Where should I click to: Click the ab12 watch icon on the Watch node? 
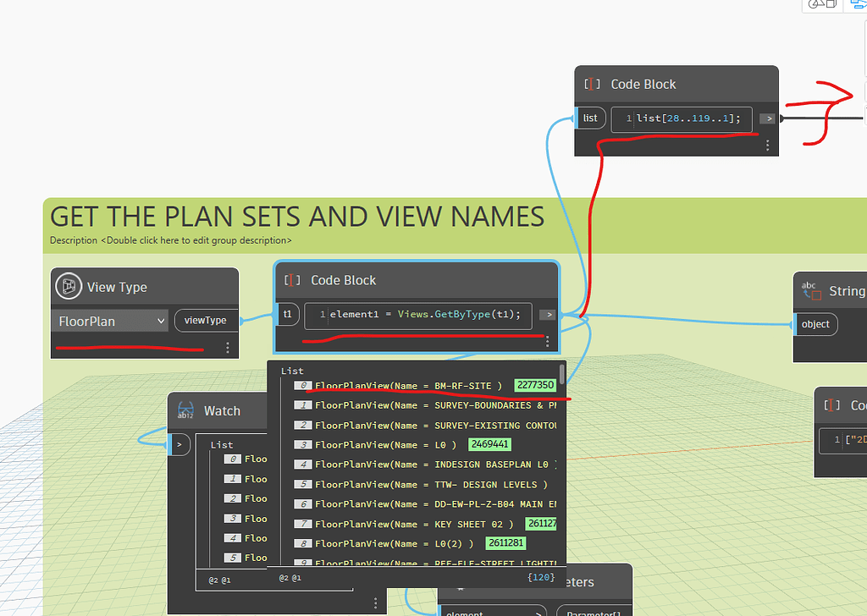[185, 411]
